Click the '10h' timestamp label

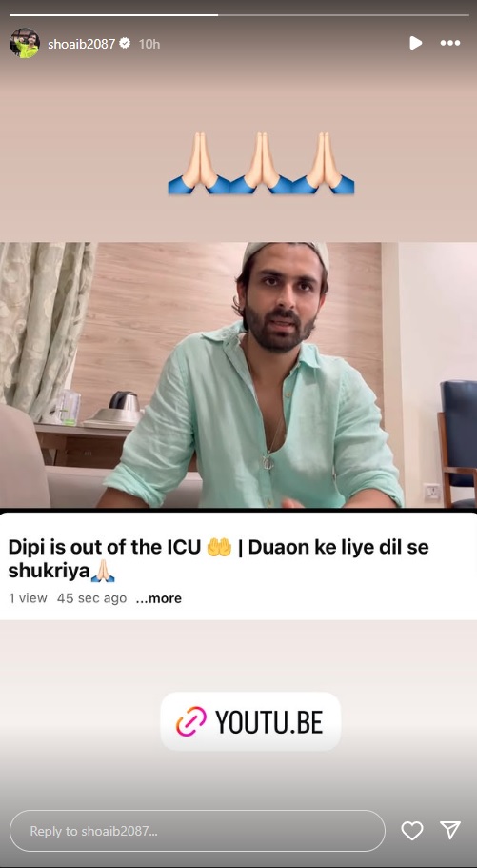click(x=149, y=44)
